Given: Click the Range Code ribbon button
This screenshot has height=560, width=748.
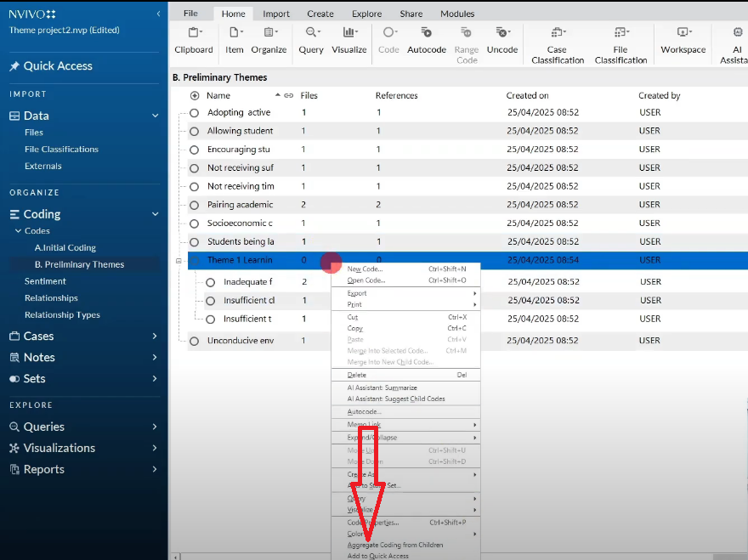Looking at the screenshot, I should pyautogui.click(x=467, y=45).
